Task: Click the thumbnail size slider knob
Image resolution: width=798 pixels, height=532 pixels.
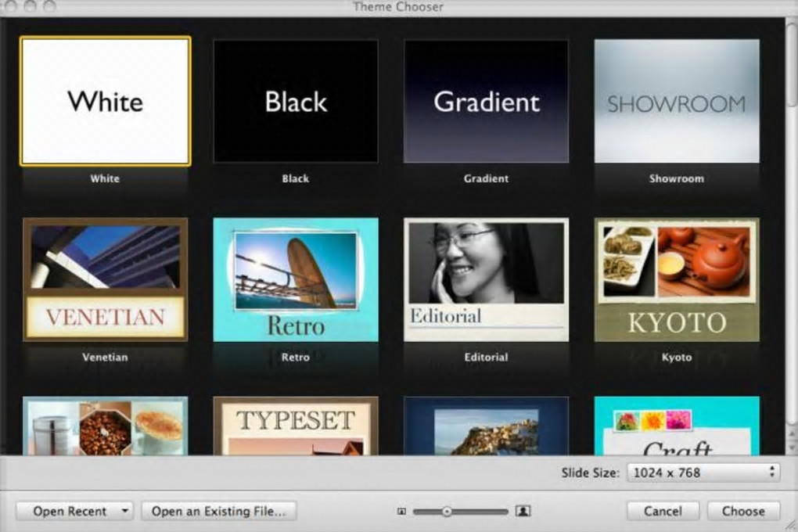Action: 447,511
